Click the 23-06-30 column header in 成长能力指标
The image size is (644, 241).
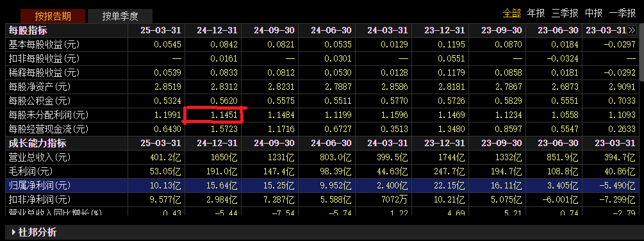(558, 144)
